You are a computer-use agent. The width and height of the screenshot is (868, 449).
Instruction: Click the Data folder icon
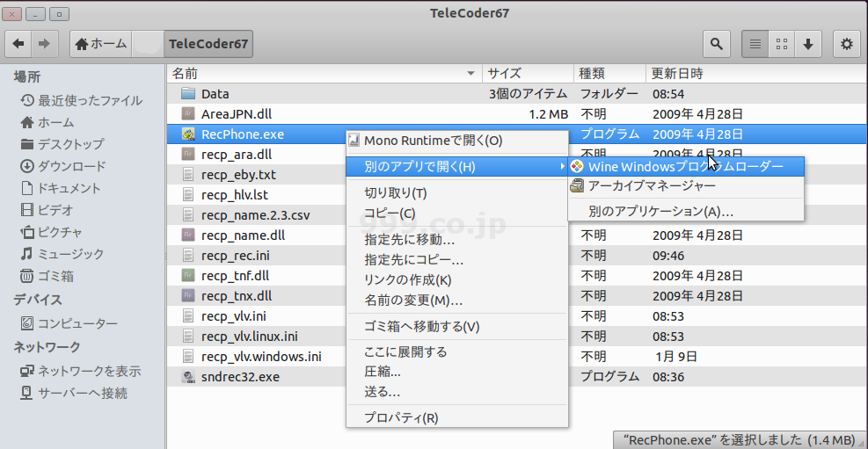click(189, 94)
